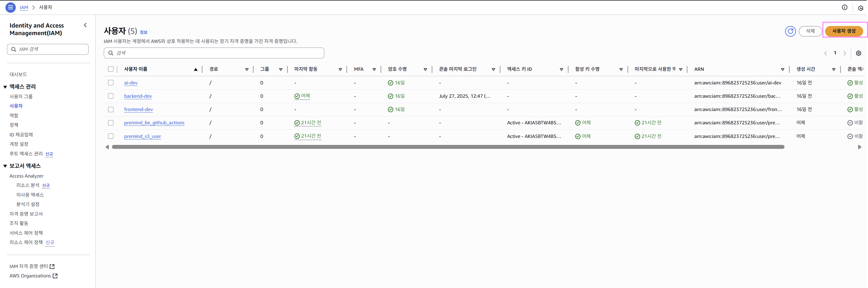Open the premind_s3_user user link
Image resolution: width=868 pixels, height=288 pixels.
142,136
